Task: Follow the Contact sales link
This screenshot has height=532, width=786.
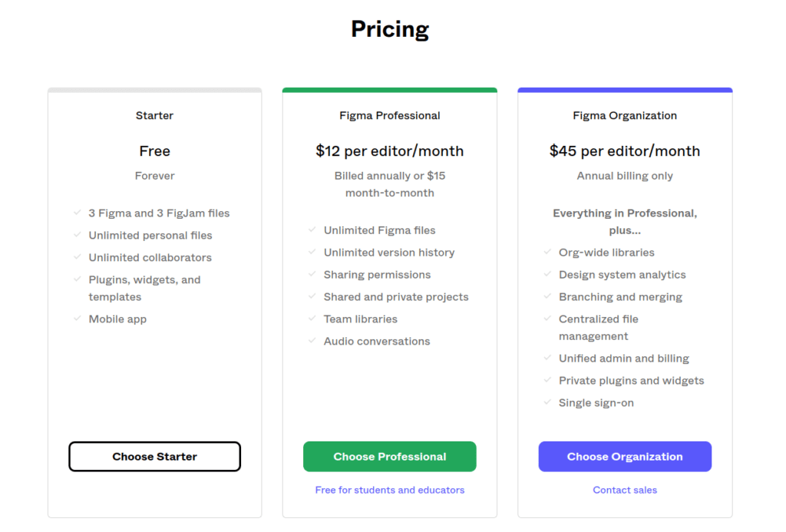Action: [x=625, y=490]
